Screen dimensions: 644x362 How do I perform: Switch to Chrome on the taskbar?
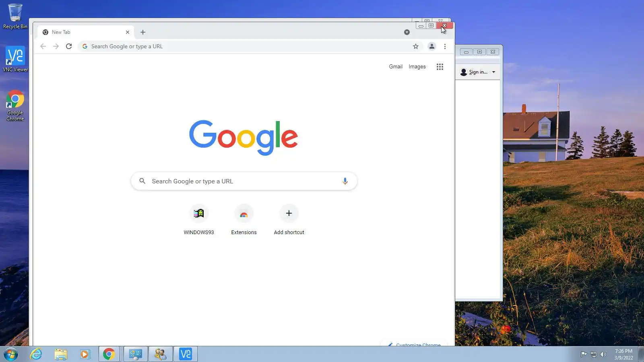pyautogui.click(x=109, y=354)
